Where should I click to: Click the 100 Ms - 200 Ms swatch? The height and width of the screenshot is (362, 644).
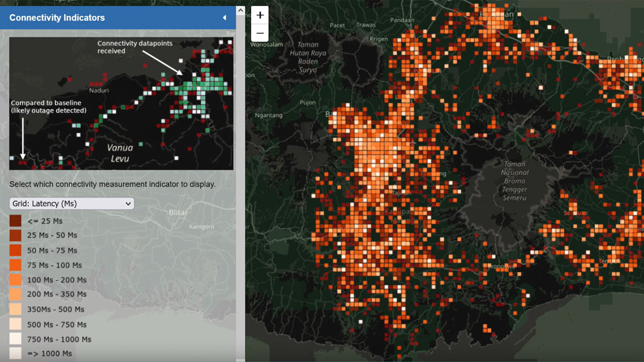click(x=15, y=280)
